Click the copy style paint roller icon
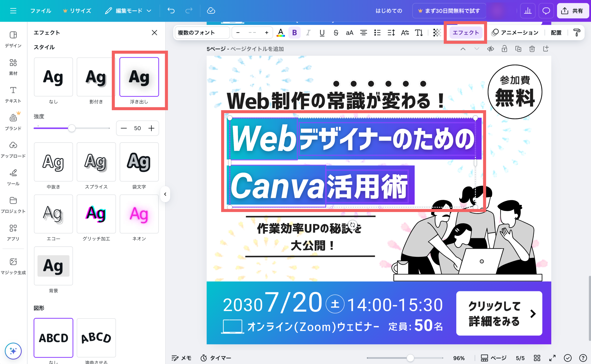 [577, 33]
